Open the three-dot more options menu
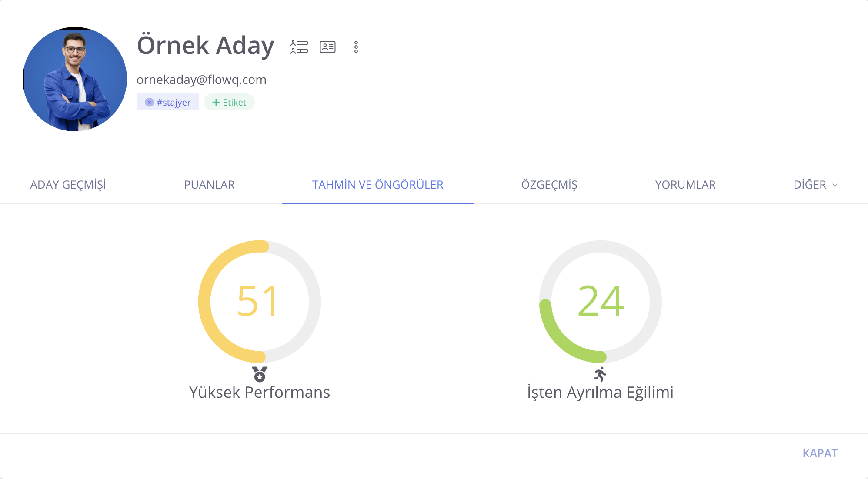This screenshot has width=868, height=479. pos(356,47)
